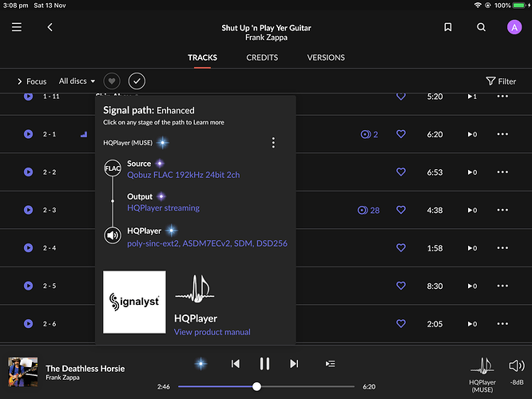This screenshot has height=399, width=532.
Task: Open the Filter funnel option
Action: click(x=501, y=81)
